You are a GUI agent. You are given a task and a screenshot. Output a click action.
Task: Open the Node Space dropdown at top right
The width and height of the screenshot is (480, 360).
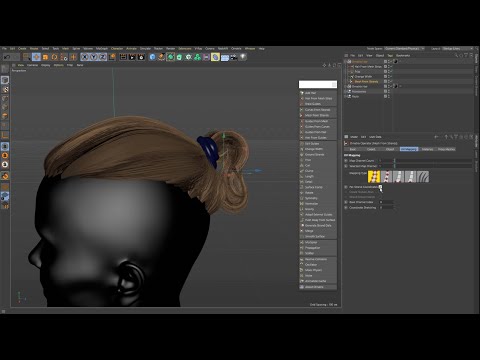click(404, 49)
